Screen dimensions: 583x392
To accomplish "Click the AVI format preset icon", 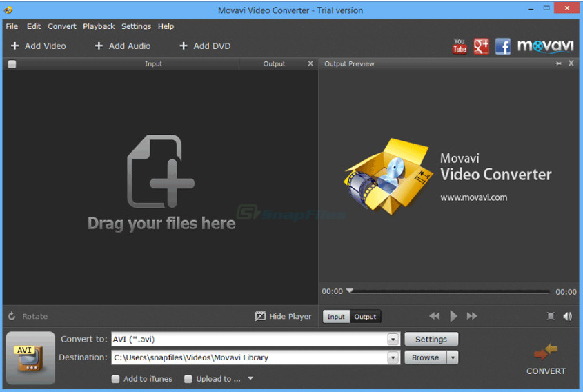I will 30,357.
